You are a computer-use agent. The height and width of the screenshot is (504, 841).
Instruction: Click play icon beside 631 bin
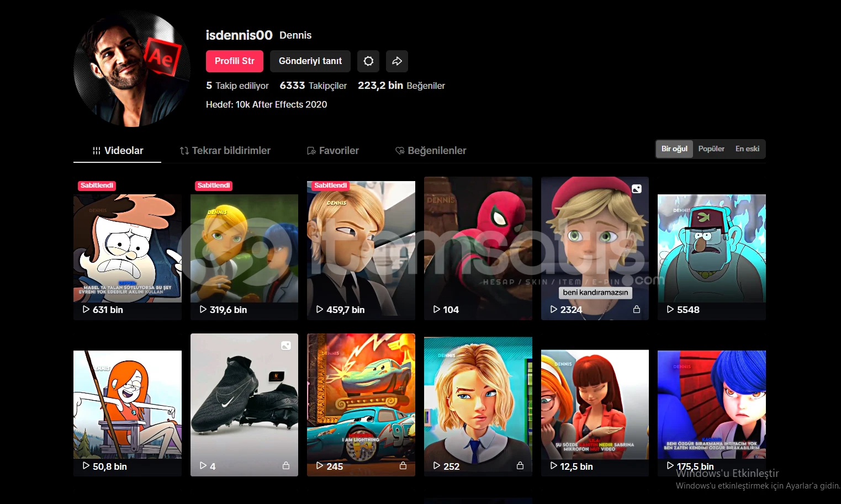pos(86,310)
